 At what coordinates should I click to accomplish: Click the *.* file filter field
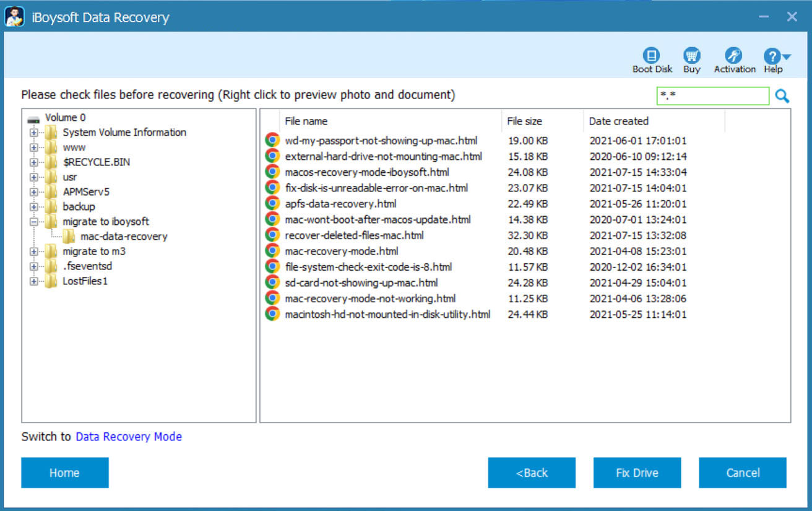713,96
